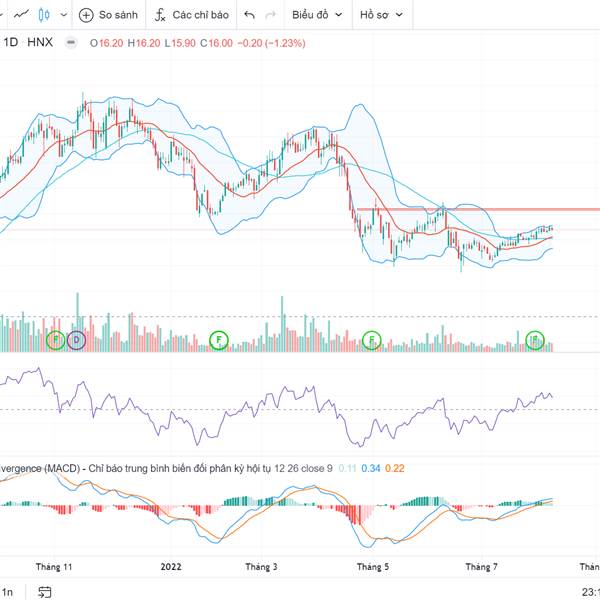Click the rightmost green earnings marker
Image resolution: width=600 pixels, height=600 pixels.
point(535,341)
